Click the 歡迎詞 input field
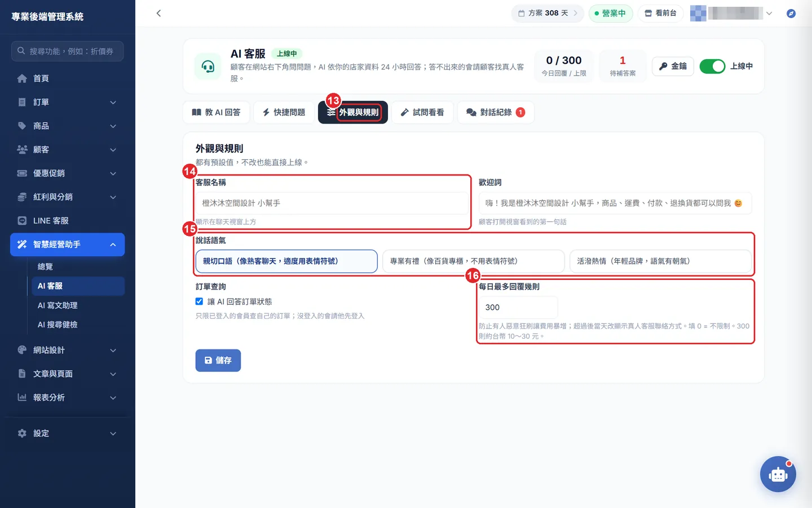The image size is (812, 508). (x=615, y=203)
